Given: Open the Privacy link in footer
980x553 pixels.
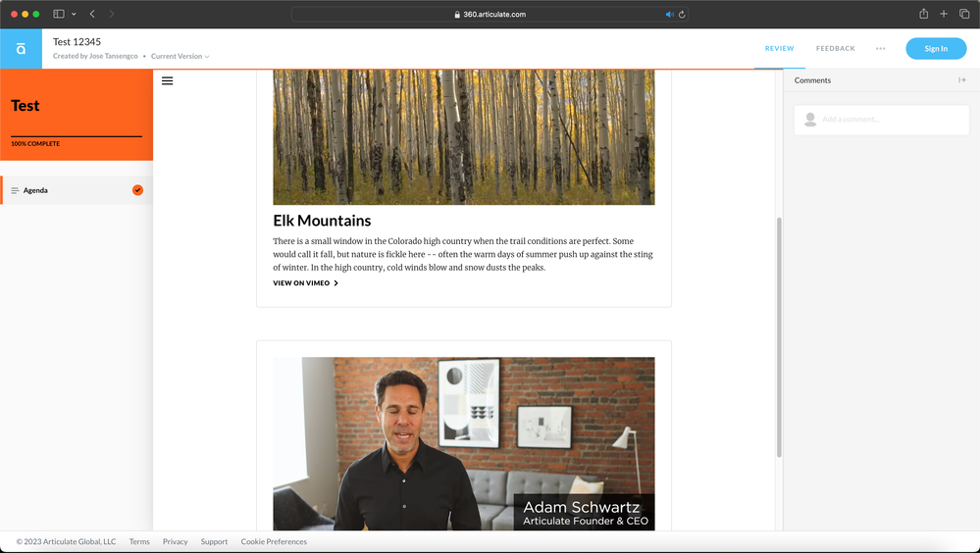Looking at the screenshot, I should 175,542.
